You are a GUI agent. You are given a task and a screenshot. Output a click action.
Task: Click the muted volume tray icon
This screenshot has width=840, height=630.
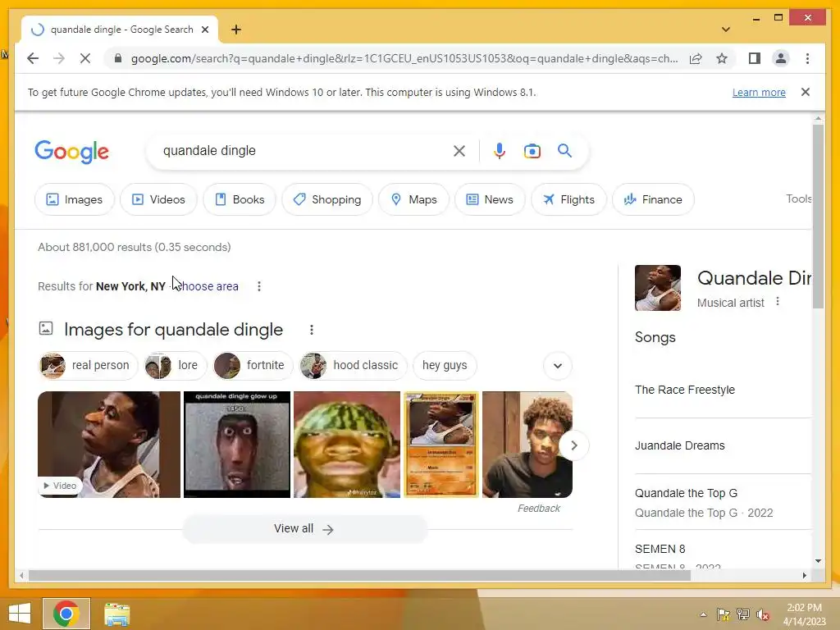[x=762, y=614]
